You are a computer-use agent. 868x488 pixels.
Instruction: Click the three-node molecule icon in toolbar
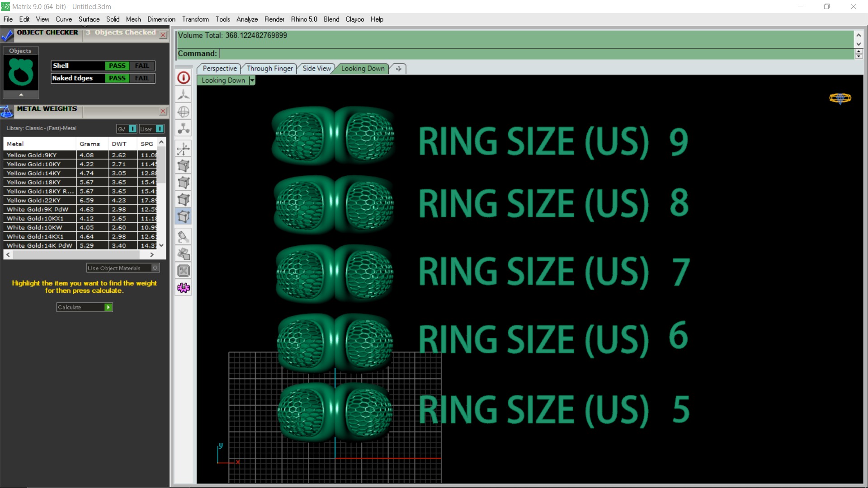tap(184, 129)
